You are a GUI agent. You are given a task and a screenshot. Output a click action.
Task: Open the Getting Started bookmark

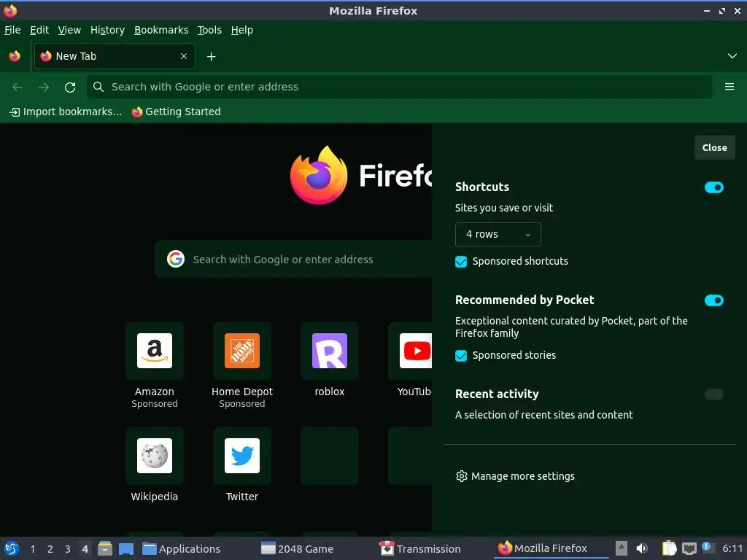177,112
